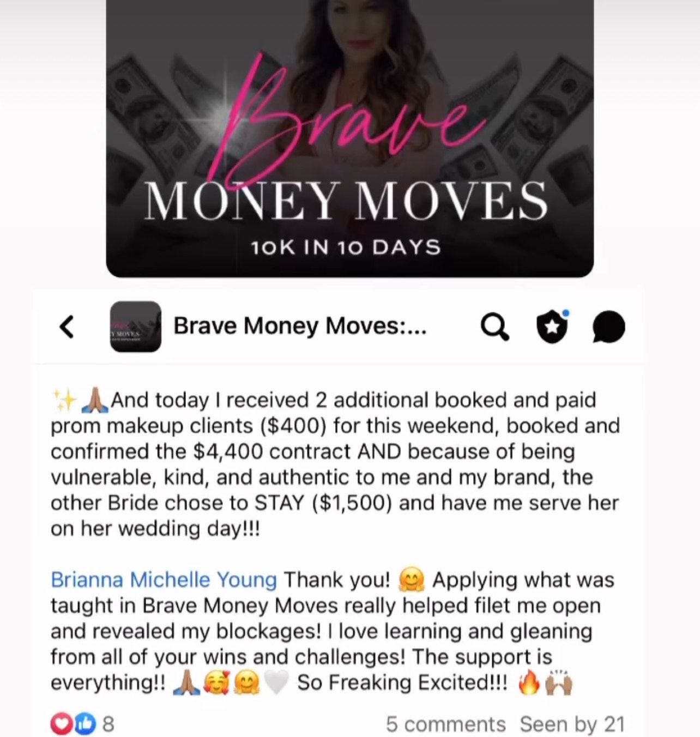
Task: Open the Brave Money Moves group title
Action: point(300,326)
